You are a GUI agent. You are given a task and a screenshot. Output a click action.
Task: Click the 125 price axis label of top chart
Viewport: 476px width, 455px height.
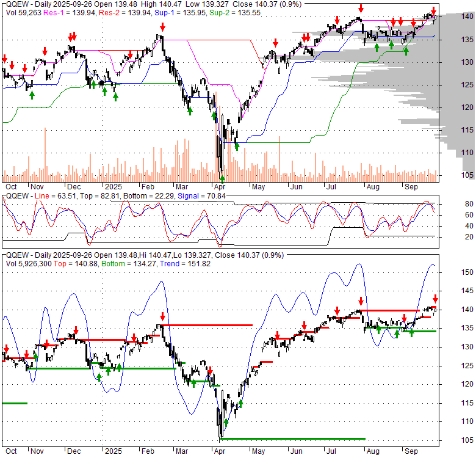[467, 85]
